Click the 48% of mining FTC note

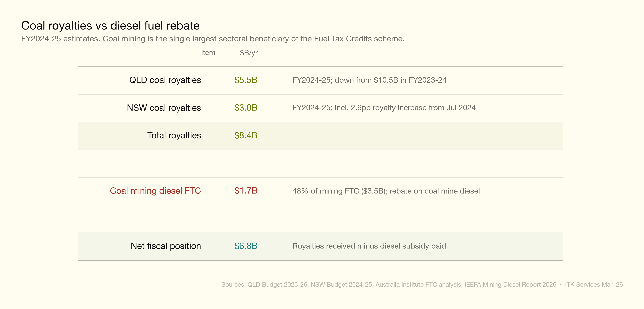tap(386, 191)
